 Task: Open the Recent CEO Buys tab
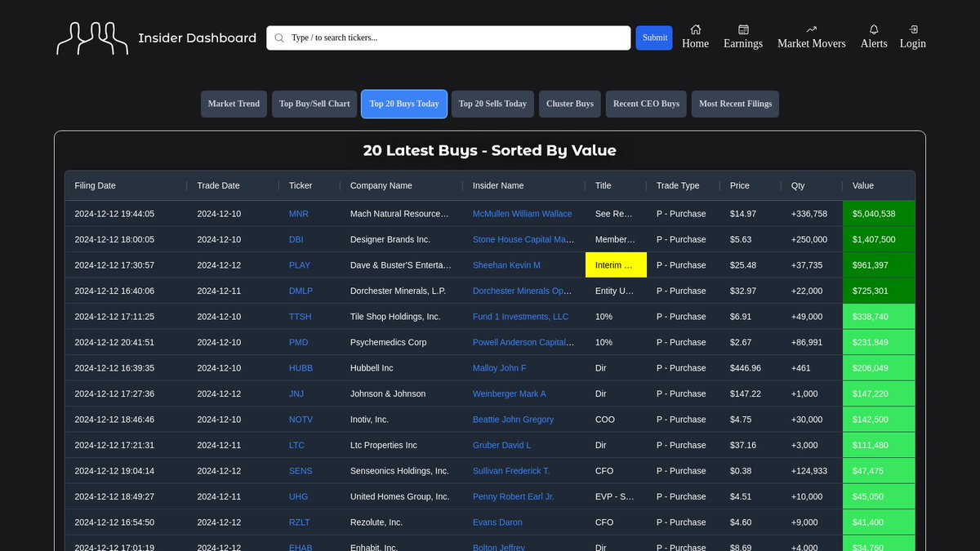(646, 104)
